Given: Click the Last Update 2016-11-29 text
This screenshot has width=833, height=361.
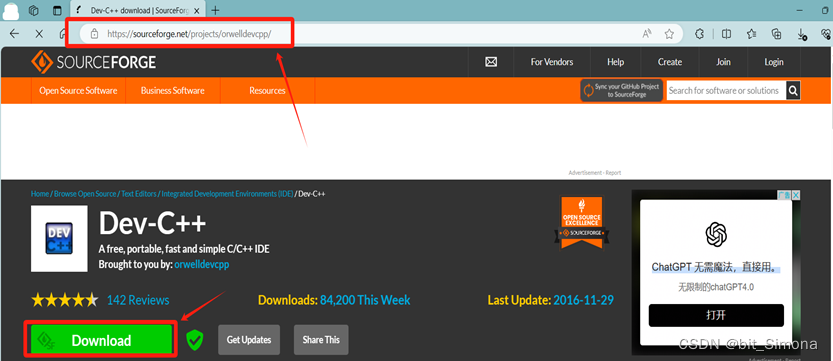Looking at the screenshot, I should 550,300.
